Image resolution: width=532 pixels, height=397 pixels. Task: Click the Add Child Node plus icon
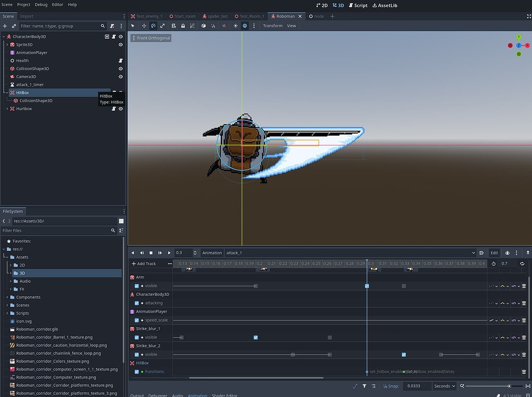point(4,25)
